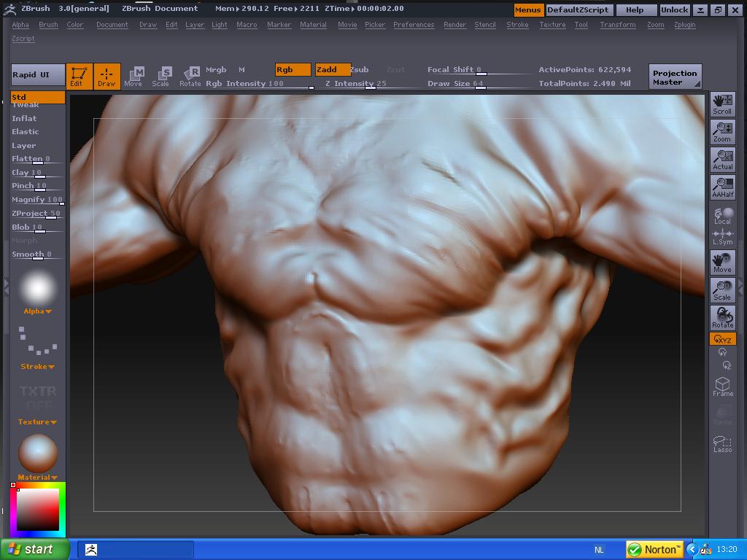Click the stroke dots preview thumbnail
This screenshot has height=560, width=747.
tap(38, 341)
